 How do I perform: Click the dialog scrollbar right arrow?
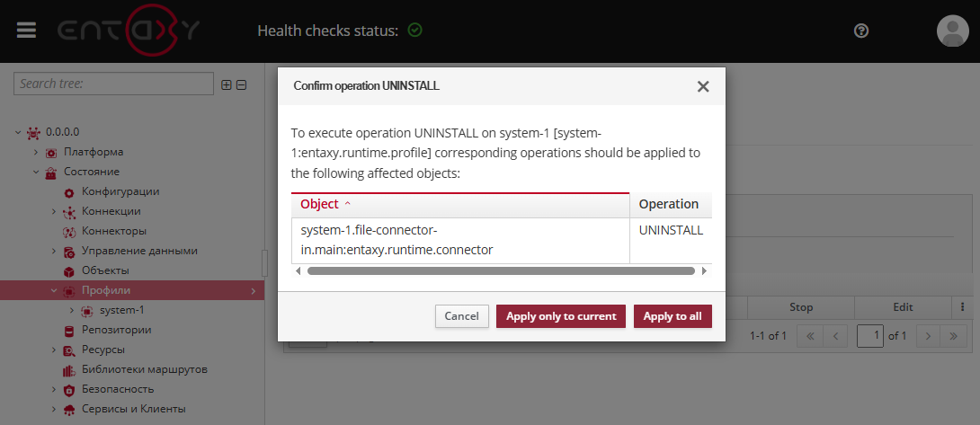click(704, 271)
